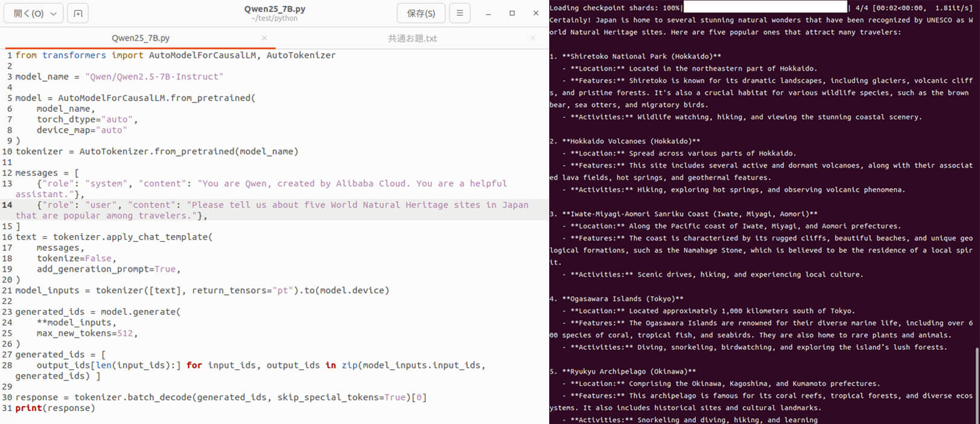Save the file with 保存(S)
Viewport: 980px width, 424px height.
point(421,13)
